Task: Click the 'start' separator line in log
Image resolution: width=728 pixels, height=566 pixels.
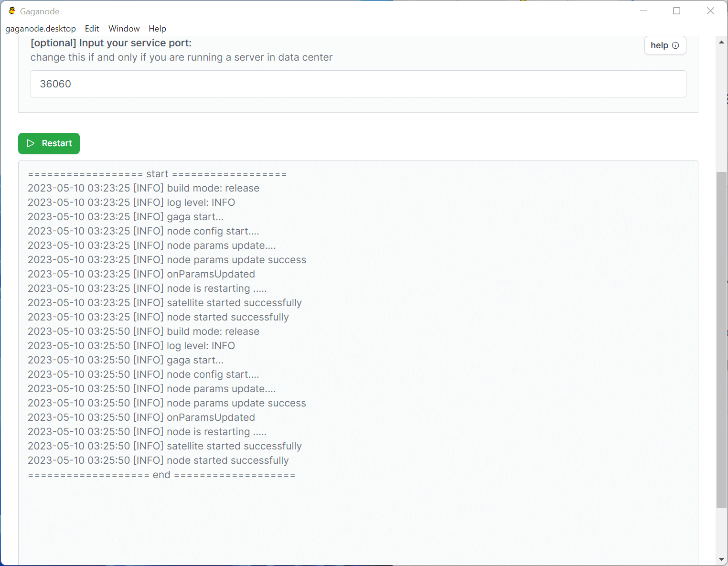Action: tap(157, 174)
